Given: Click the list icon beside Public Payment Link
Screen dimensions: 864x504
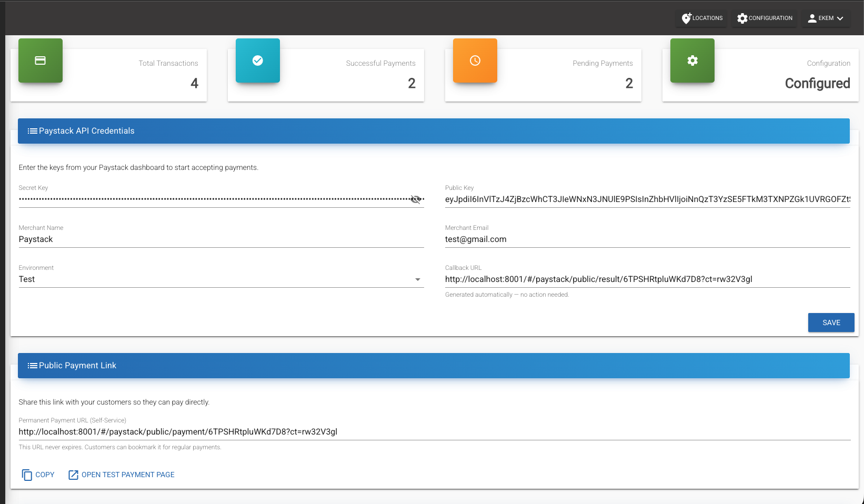Looking at the screenshot, I should click(33, 366).
